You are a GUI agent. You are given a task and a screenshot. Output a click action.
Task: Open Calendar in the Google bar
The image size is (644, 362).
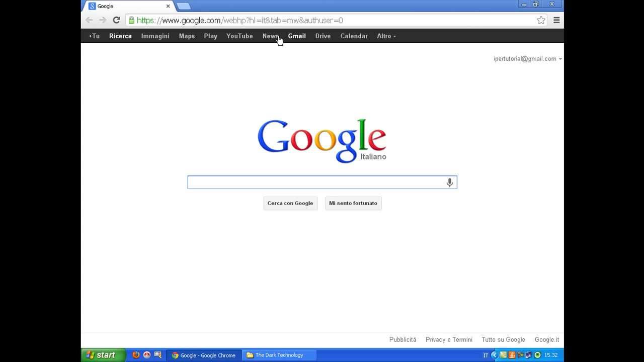(354, 36)
